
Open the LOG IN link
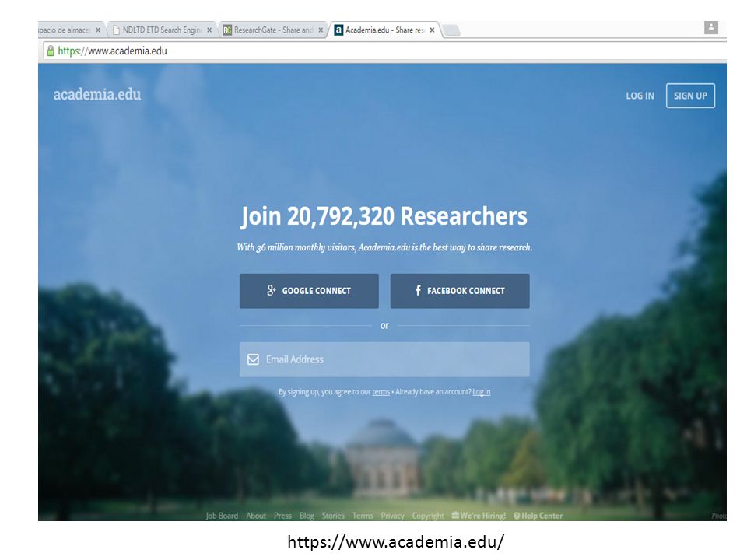tap(640, 96)
